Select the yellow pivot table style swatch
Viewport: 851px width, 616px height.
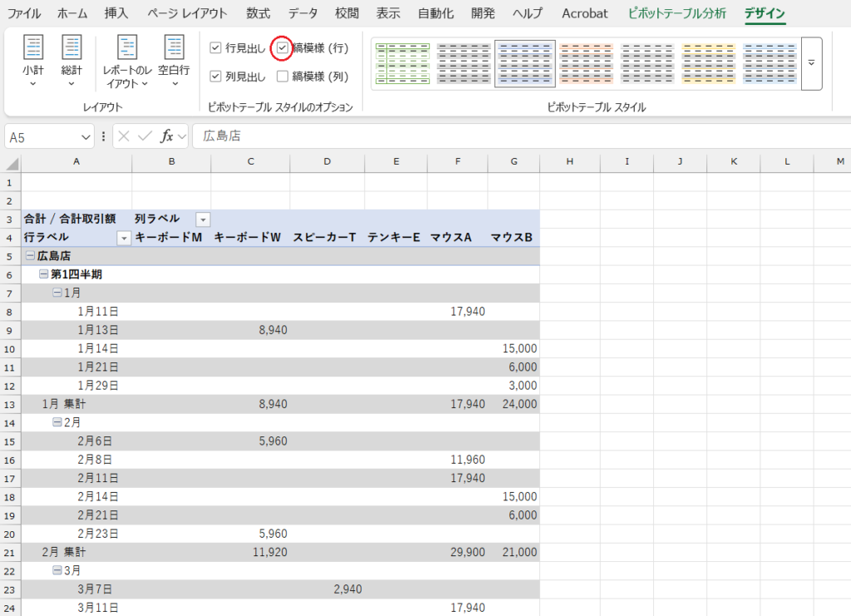point(708,63)
